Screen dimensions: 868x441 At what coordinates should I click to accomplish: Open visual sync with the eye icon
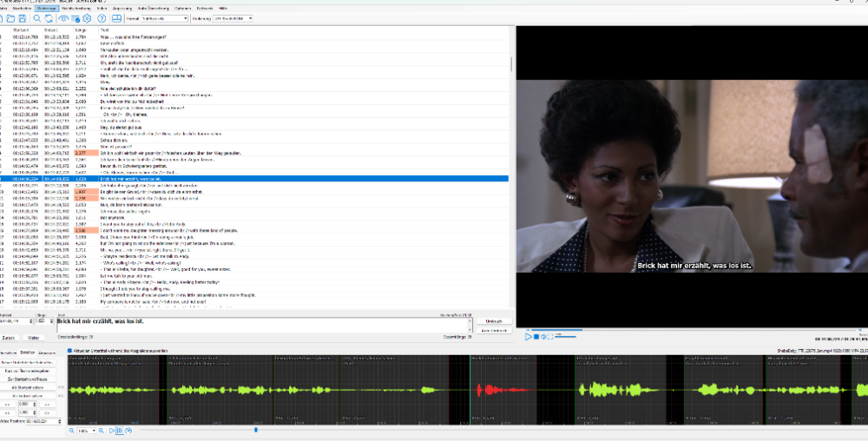(x=63, y=18)
